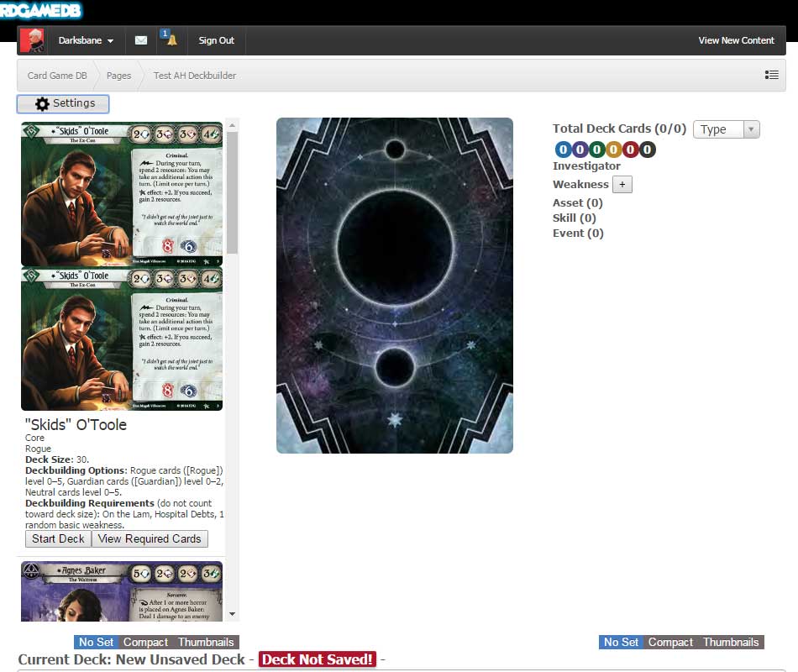
Task: Select Thumbnails view on the left
Action: point(206,642)
